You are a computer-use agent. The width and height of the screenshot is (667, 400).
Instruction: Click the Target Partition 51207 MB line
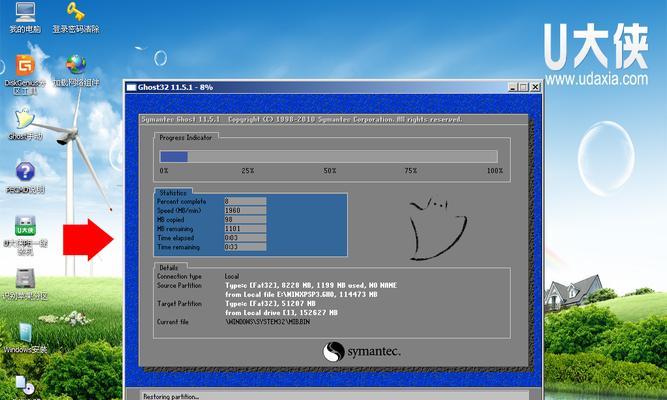(270, 303)
